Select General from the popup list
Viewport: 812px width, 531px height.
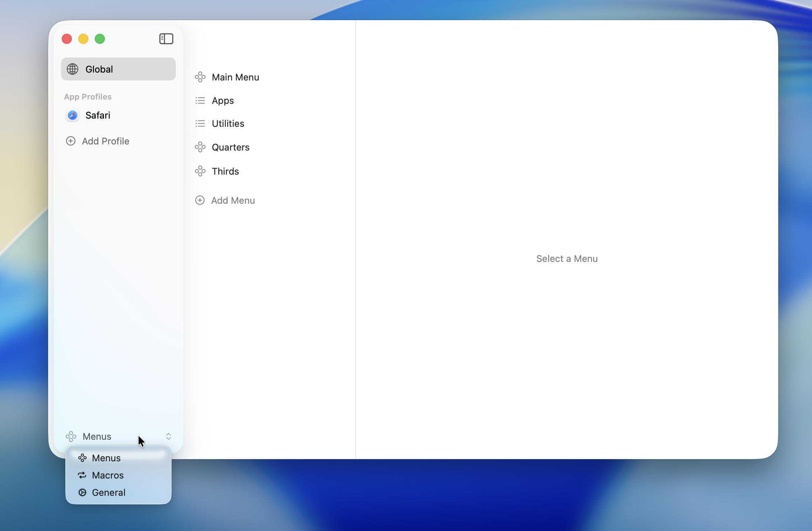pyautogui.click(x=108, y=492)
